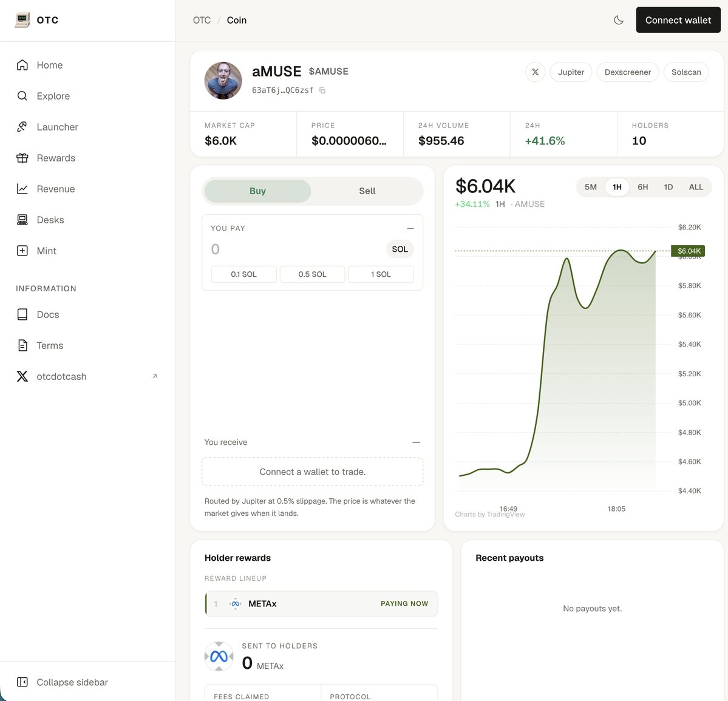Viewport: 728px width, 701px height.
Task: Click the Coin breadcrumb text
Action: click(x=237, y=20)
